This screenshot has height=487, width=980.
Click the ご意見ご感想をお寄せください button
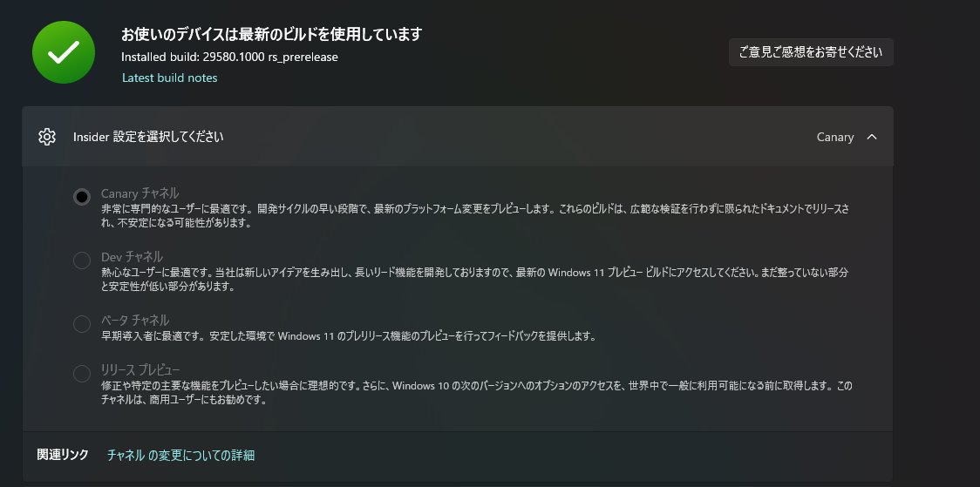(811, 52)
